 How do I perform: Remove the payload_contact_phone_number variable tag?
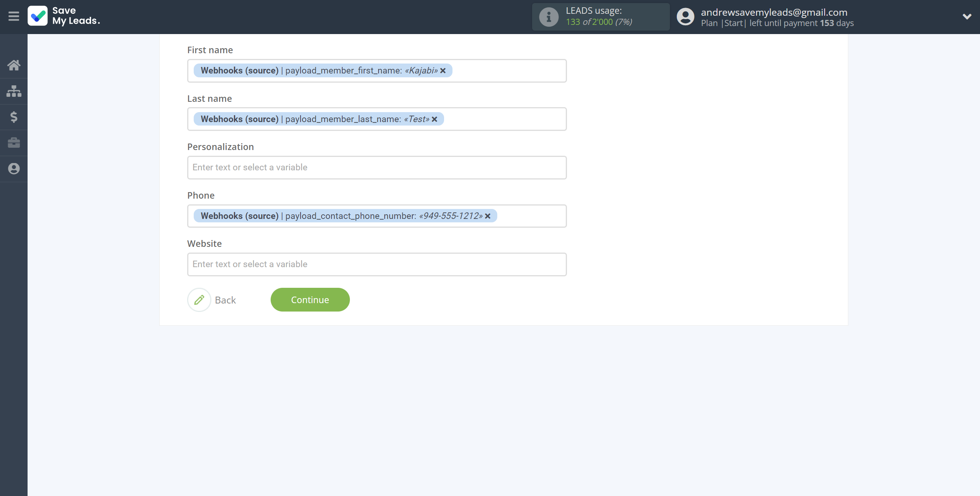click(488, 216)
